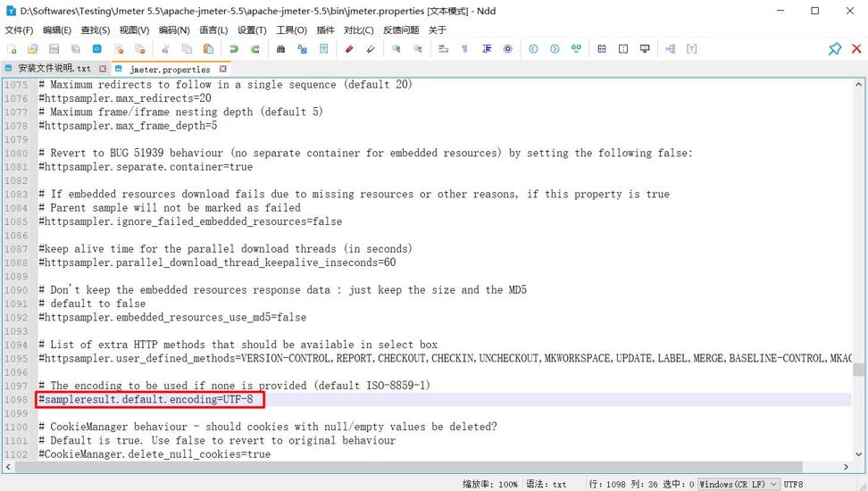Click line number 1081 in gutter
This screenshot has height=491, width=868.
16,167
